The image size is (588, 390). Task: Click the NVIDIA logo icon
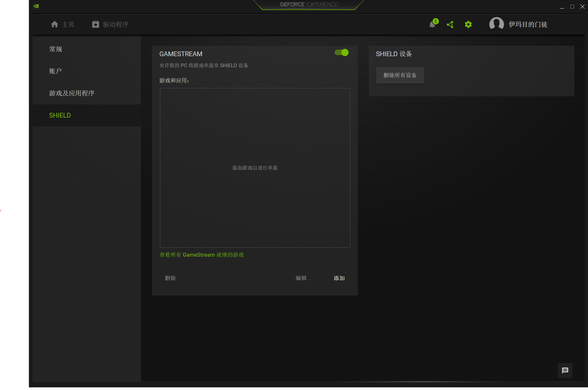[x=36, y=6]
